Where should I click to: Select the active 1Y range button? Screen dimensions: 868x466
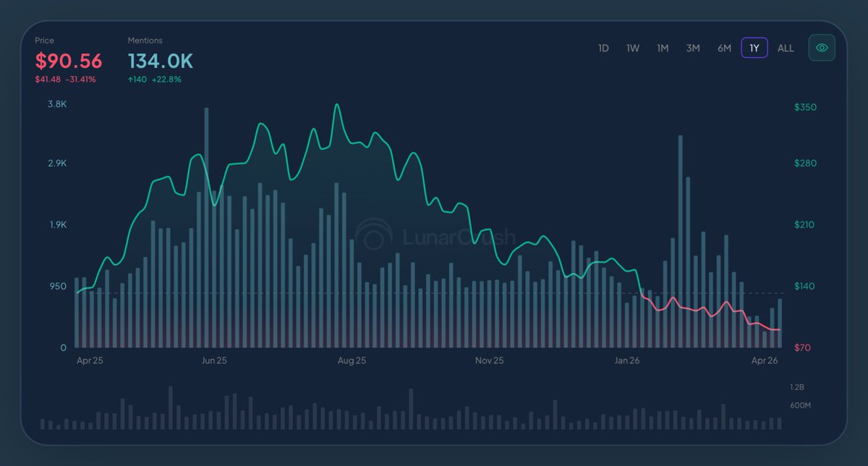[754, 48]
